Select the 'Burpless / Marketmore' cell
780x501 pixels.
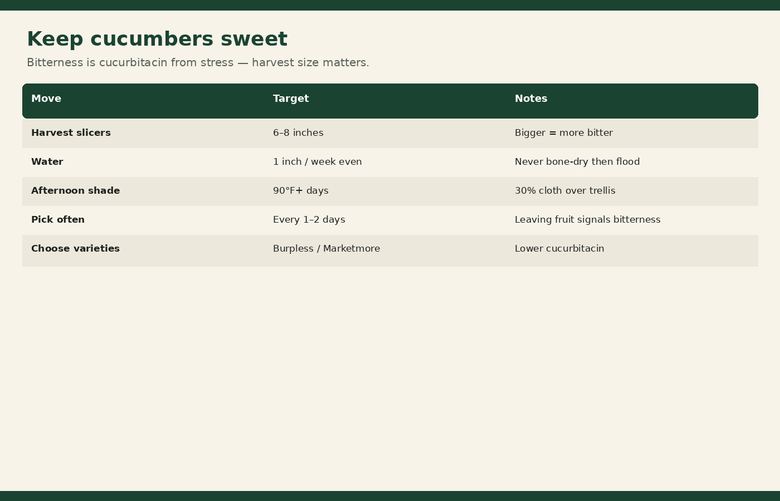click(x=326, y=248)
